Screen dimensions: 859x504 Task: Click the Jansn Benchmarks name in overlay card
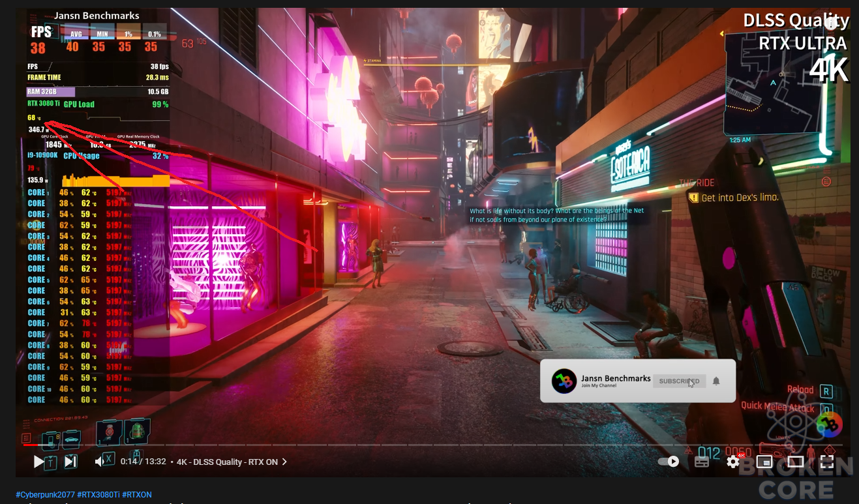click(x=616, y=378)
